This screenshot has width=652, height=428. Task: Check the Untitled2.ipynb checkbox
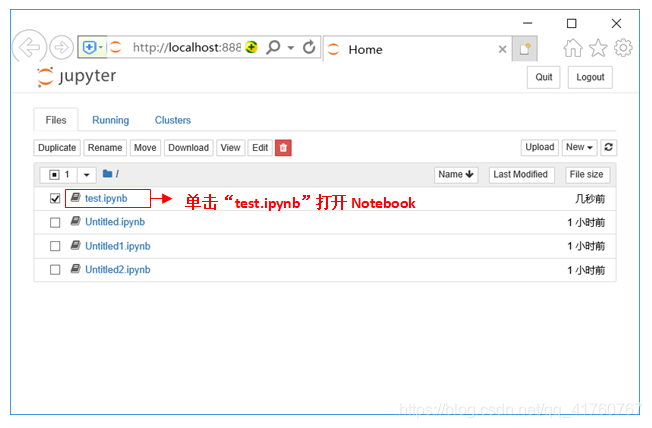coord(55,270)
